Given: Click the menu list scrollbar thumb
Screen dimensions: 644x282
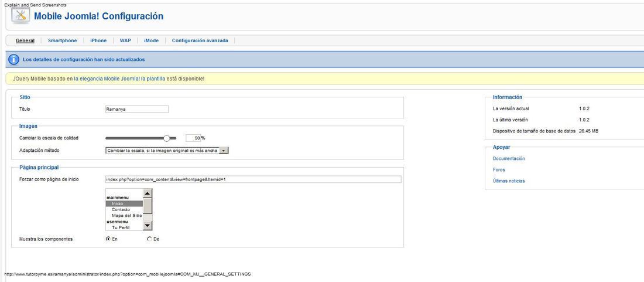Looking at the screenshot, I should click(x=148, y=206).
